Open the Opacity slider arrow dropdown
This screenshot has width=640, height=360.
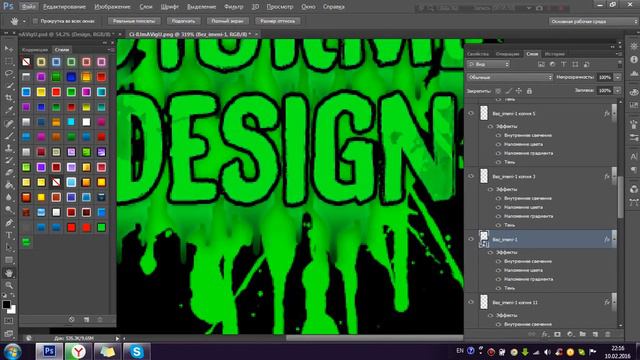pyautogui.click(x=618, y=77)
